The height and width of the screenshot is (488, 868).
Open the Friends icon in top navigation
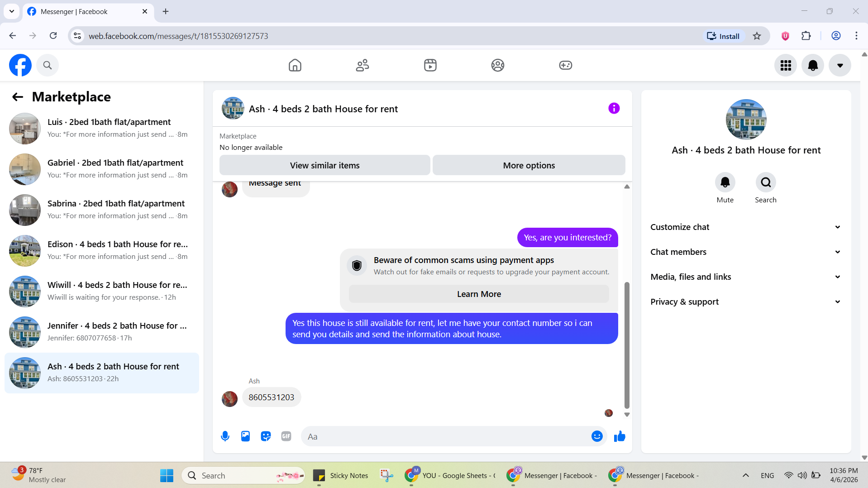point(362,65)
